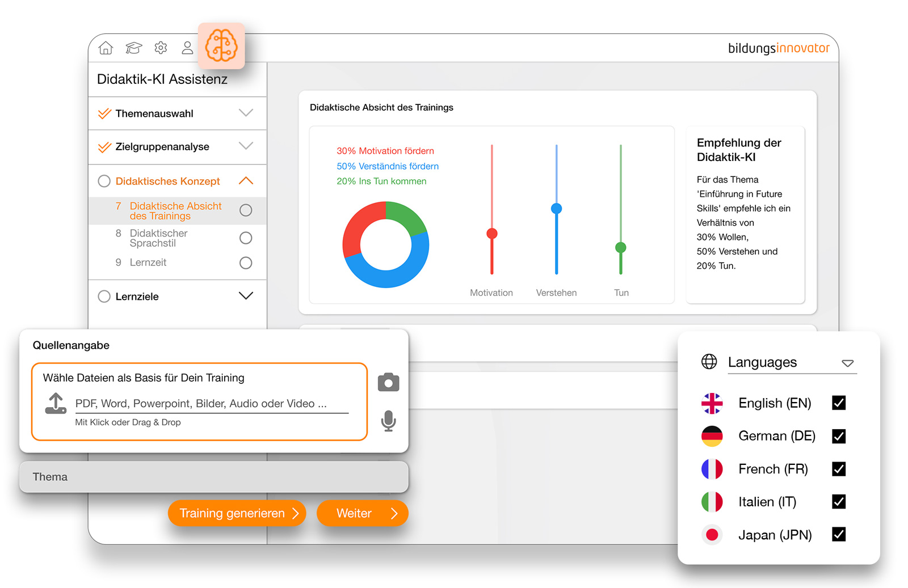Select the Lernzeit menu item

(x=148, y=263)
